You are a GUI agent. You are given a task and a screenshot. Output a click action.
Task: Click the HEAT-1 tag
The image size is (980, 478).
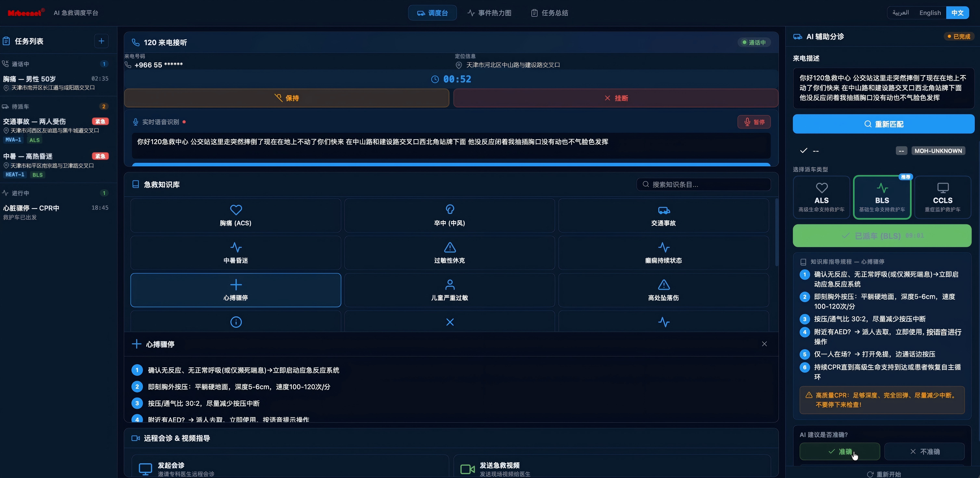click(15, 175)
